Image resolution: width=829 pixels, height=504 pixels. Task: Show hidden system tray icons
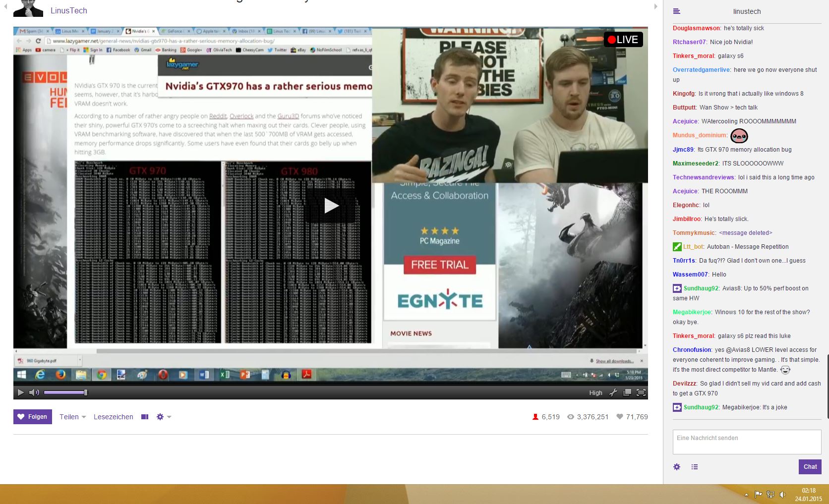[746, 495]
